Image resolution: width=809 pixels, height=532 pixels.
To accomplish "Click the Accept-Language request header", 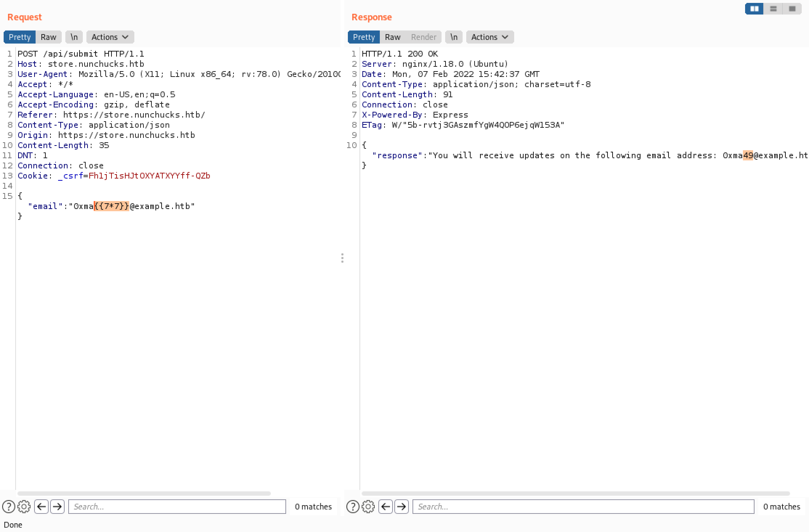I will point(96,94).
